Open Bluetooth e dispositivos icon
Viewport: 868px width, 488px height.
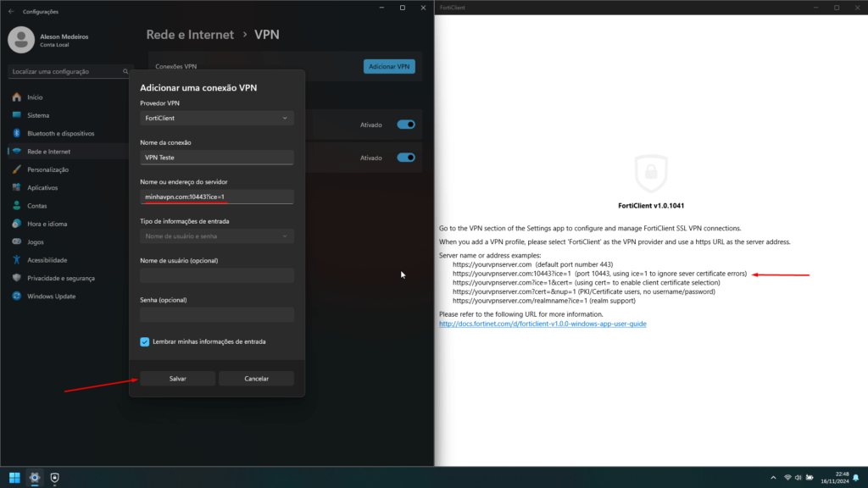pyautogui.click(x=17, y=133)
